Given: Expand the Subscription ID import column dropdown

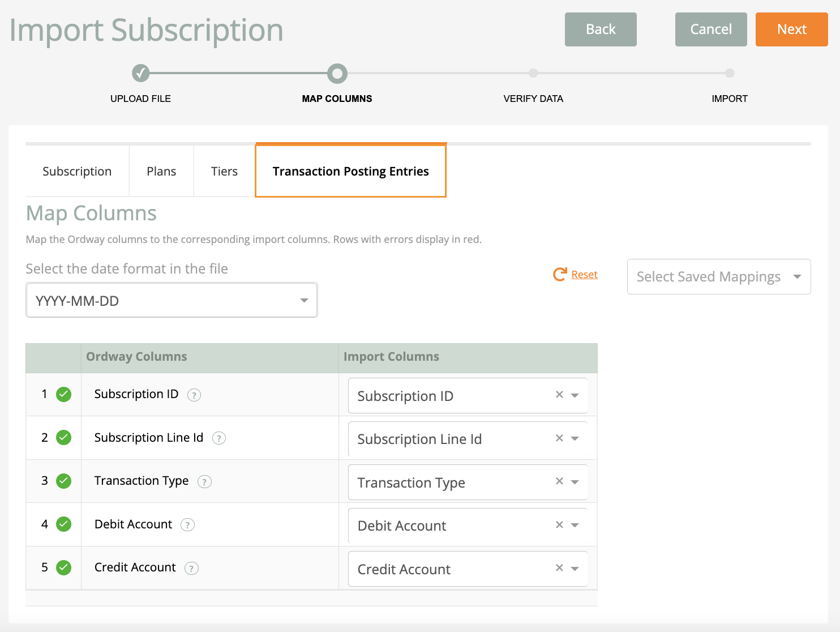Looking at the screenshot, I should pos(575,395).
